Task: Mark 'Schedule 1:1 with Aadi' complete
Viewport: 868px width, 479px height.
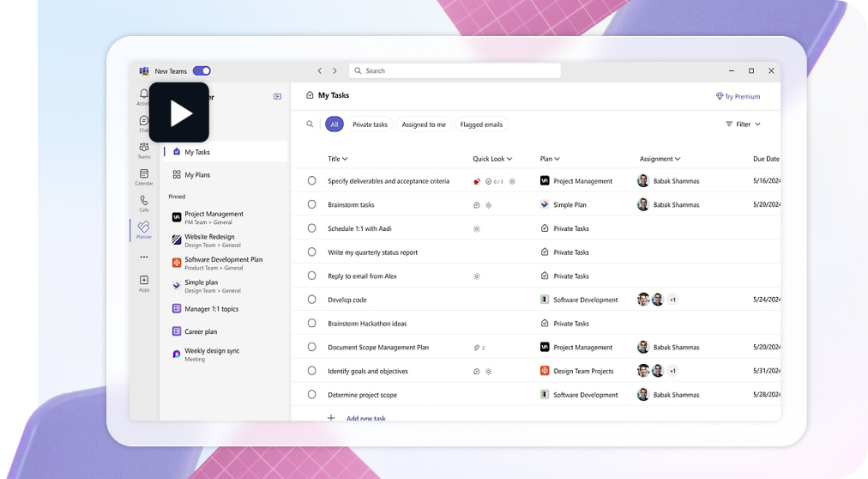Action: [311, 228]
